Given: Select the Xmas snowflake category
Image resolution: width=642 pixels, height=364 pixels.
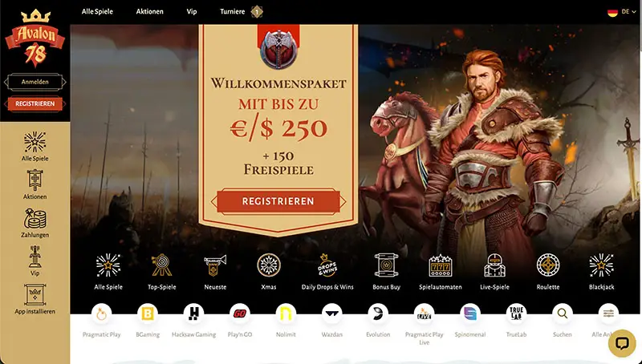Looking at the screenshot, I should [x=269, y=265].
